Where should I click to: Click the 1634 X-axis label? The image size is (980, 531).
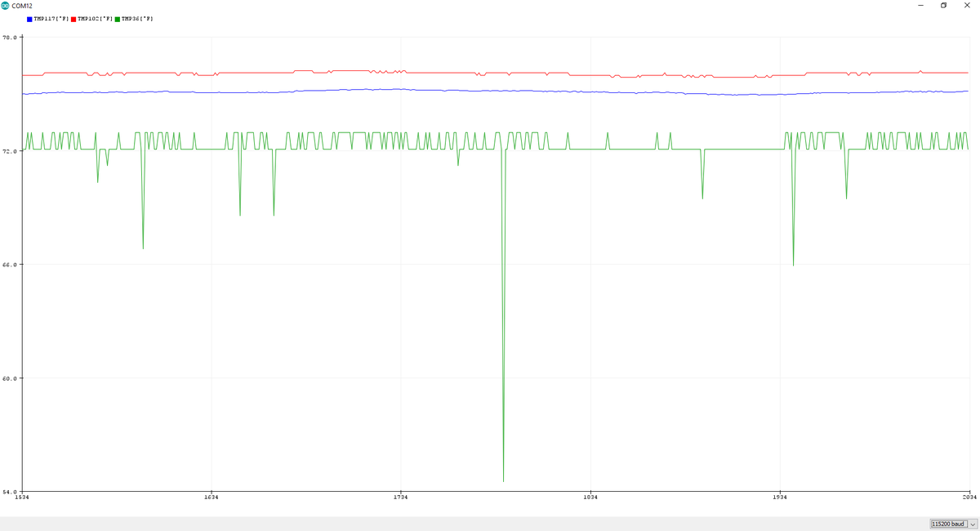(x=211, y=497)
